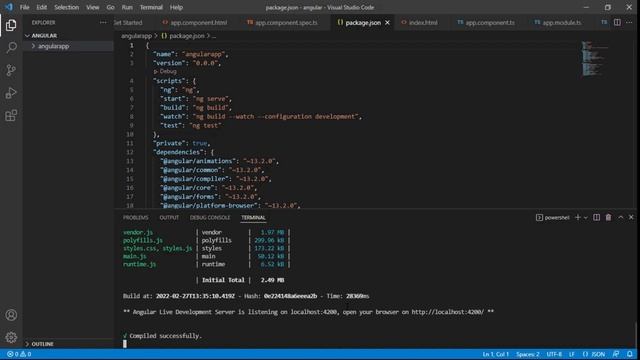The image size is (640, 360).
Task: Kill terminal using trash icon
Action: pyautogui.click(x=608, y=218)
